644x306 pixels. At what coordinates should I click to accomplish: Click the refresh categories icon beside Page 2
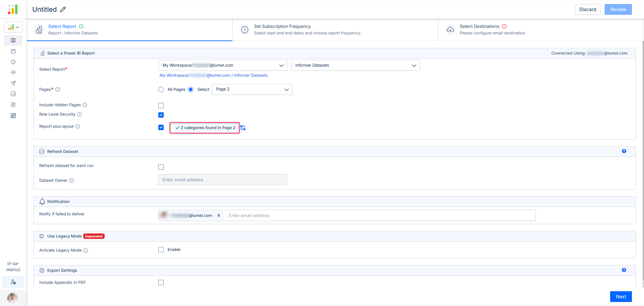(x=243, y=128)
